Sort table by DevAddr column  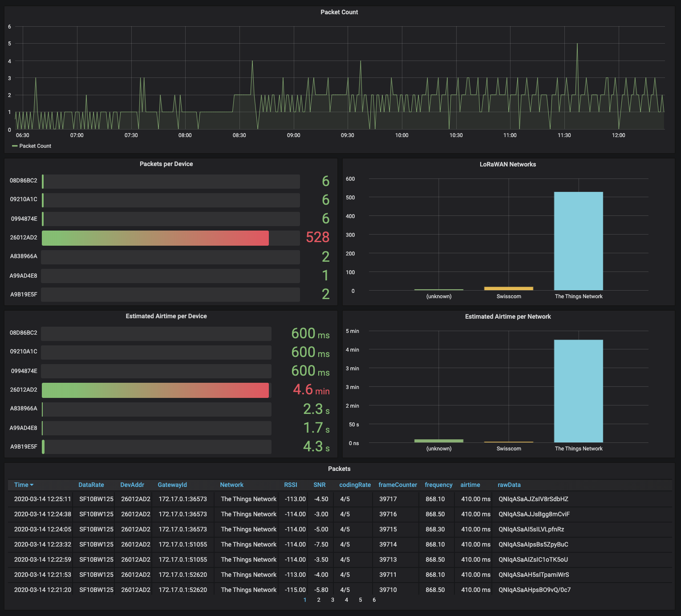coord(132,485)
